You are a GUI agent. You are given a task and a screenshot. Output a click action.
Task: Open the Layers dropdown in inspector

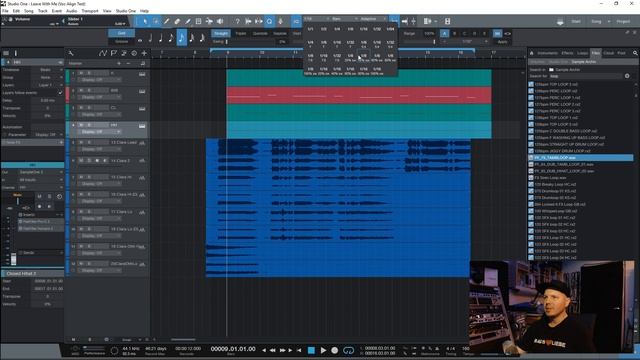48,85
